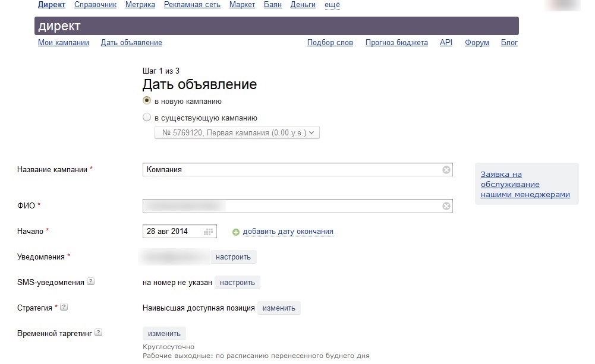Focus the Название кампании input field
Screen dimensions: 595x364
tap(297, 169)
